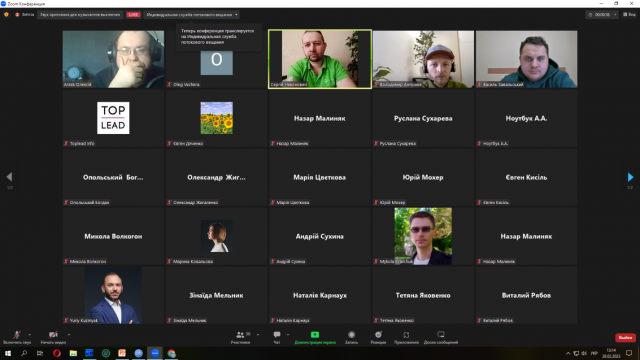Open the View menu at top right
The image size is (640, 360).
[629, 15]
